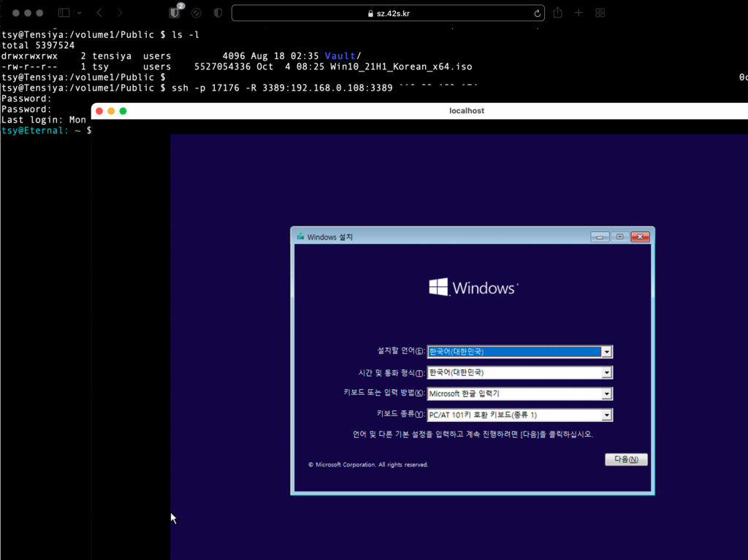Image resolution: width=748 pixels, height=560 pixels.
Task: Open the 설치할 언어 dropdown arrow
Action: 606,351
